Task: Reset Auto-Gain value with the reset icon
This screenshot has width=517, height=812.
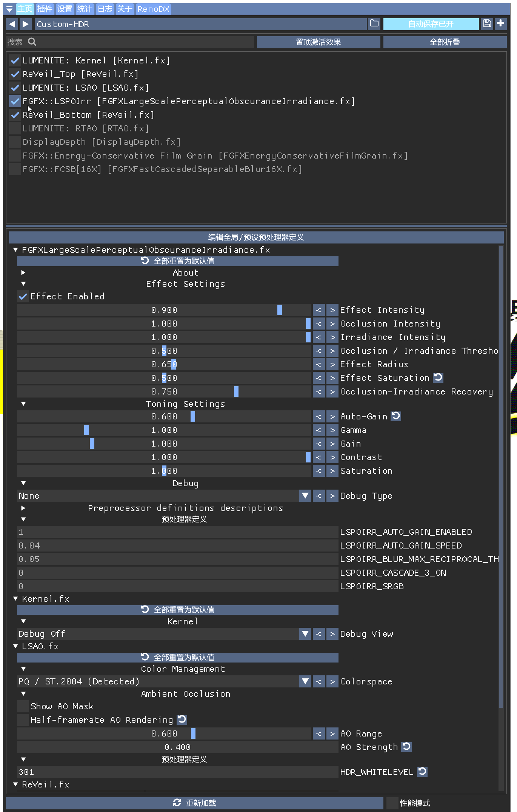Action: pyautogui.click(x=396, y=416)
